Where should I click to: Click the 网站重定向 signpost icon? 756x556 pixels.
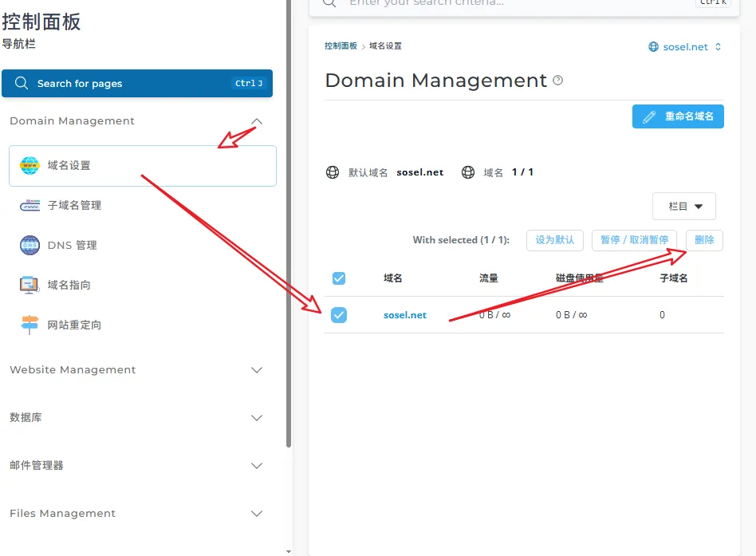tap(30, 325)
